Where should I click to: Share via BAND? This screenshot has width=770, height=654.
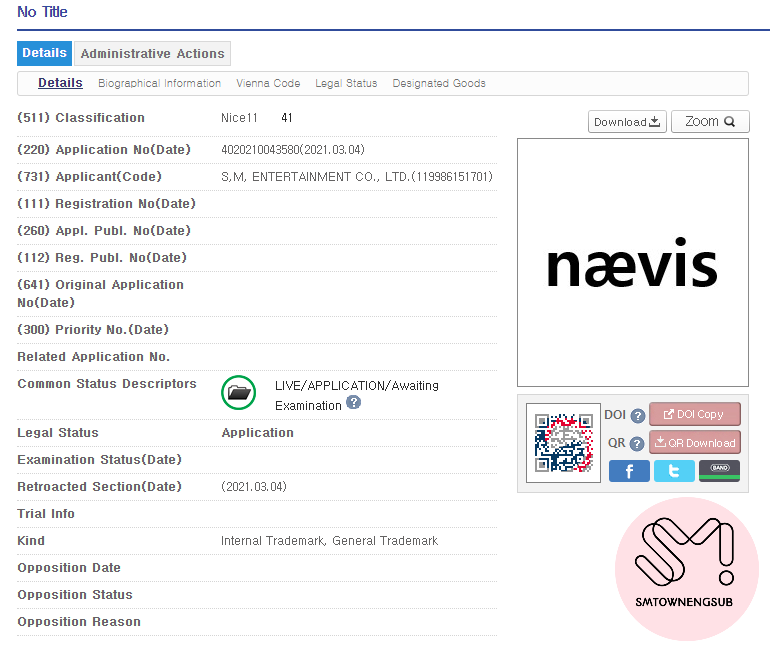[x=719, y=471]
